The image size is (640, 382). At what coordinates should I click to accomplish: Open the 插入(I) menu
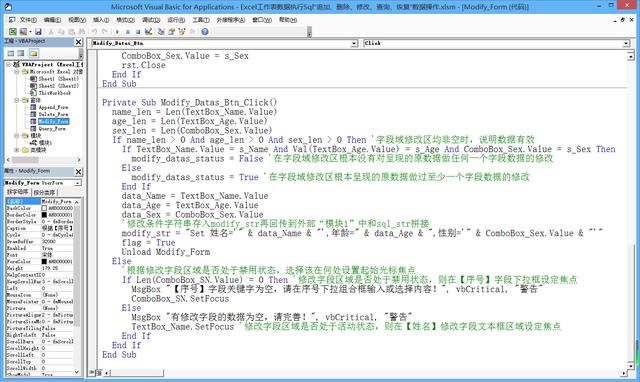click(x=101, y=20)
